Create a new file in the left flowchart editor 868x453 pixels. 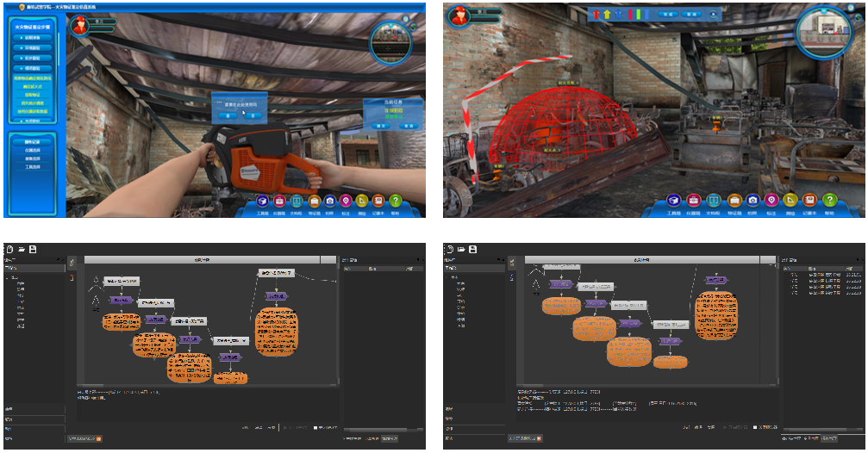coord(9,250)
